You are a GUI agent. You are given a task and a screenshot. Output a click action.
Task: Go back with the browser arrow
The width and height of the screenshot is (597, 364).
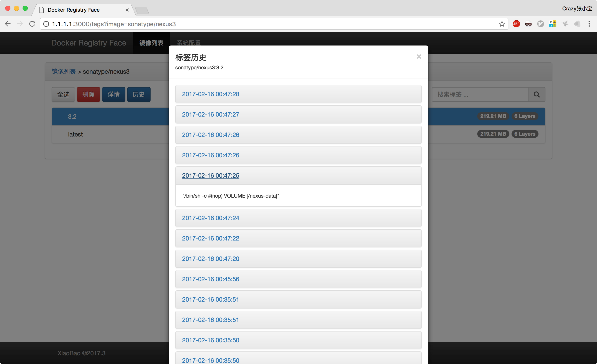[8, 24]
